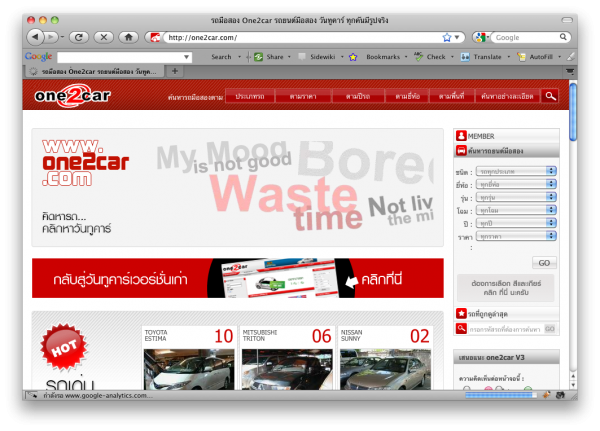Click the browser Back button
This screenshot has width=600, height=431.
click(x=36, y=37)
